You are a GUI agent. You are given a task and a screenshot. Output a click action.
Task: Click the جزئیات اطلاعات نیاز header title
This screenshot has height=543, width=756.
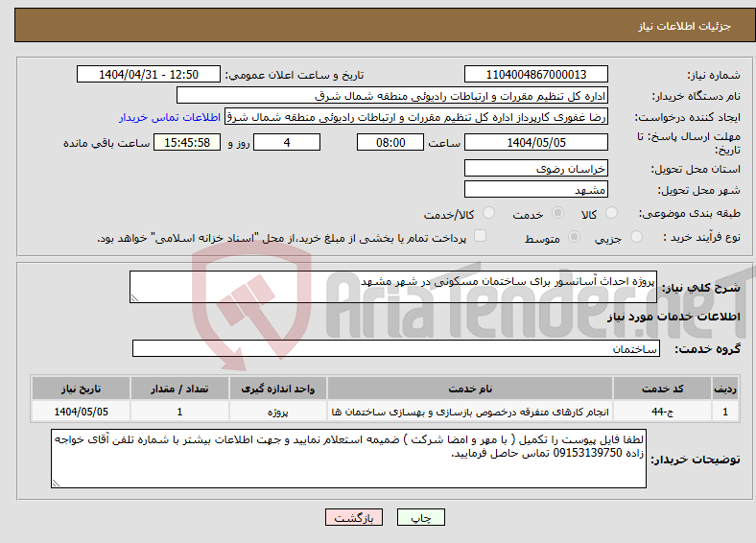pos(684,26)
